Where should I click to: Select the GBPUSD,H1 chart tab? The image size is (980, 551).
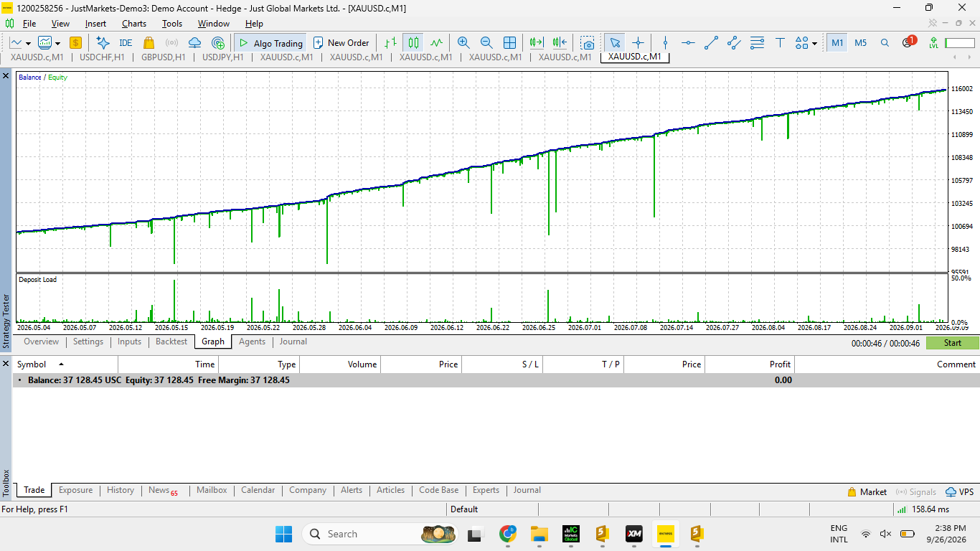coord(164,57)
